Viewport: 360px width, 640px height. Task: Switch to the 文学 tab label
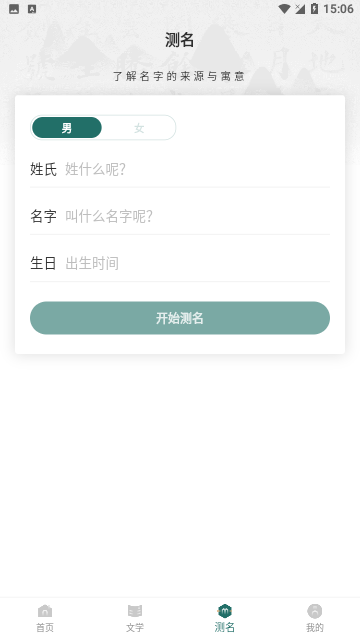click(135, 627)
